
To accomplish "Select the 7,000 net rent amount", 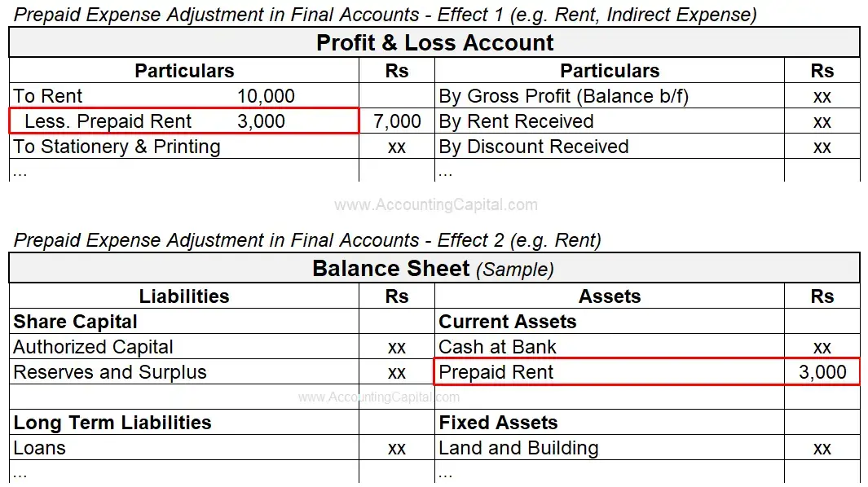I will point(397,121).
